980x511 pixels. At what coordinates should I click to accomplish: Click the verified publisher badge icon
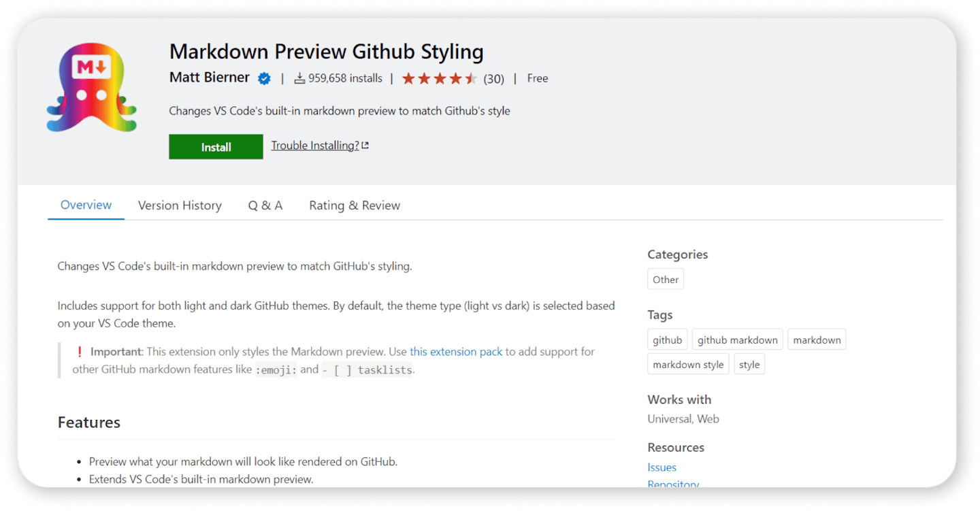[264, 79]
